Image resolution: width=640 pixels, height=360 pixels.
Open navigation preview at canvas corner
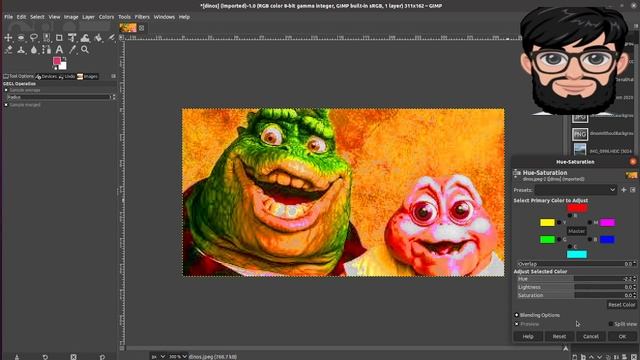(565, 348)
